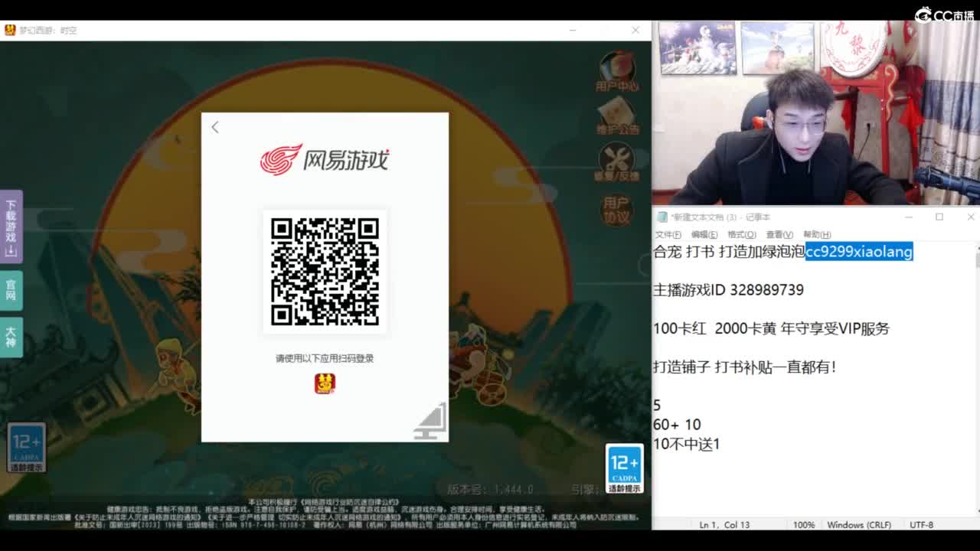Click the Notepad title bar icon
This screenshot has height=551, width=980.
click(x=662, y=217)
